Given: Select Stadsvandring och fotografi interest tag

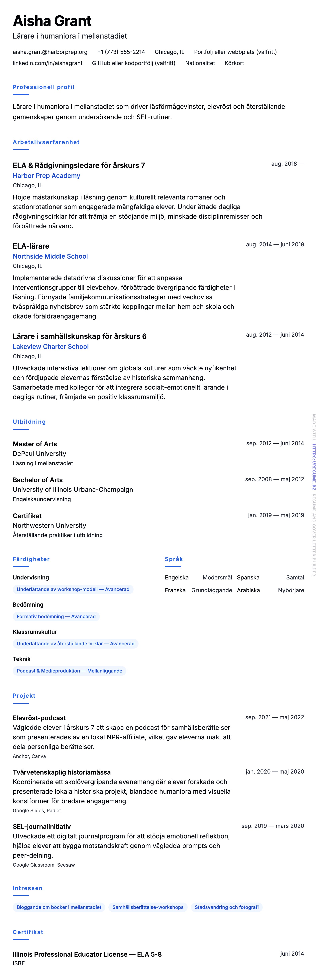Looking at the screenshot, I should click(x=226, y=907).
